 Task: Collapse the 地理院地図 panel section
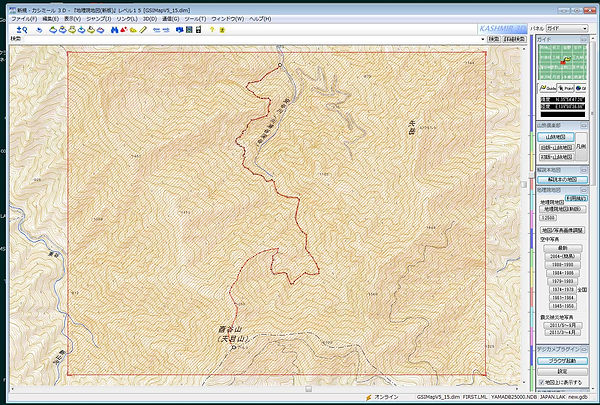point(583,190)
